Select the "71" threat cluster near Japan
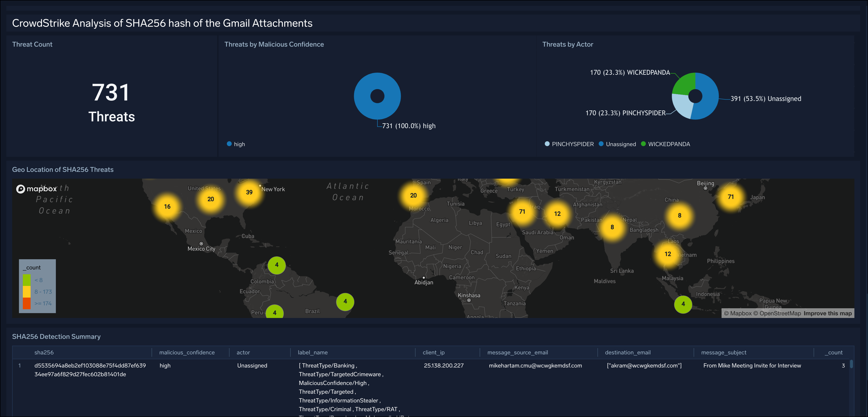 click(x=731, y=197)
